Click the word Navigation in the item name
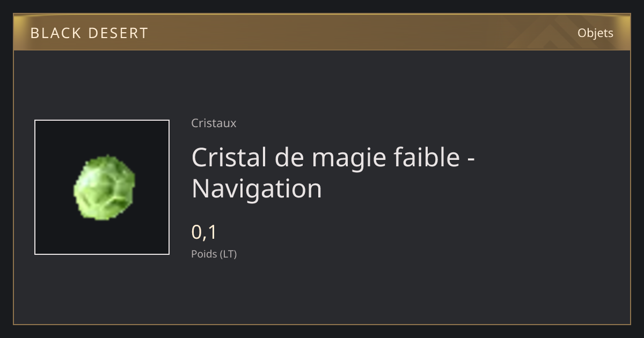Screen dimensions: 644x338 (x=257, y=189)
